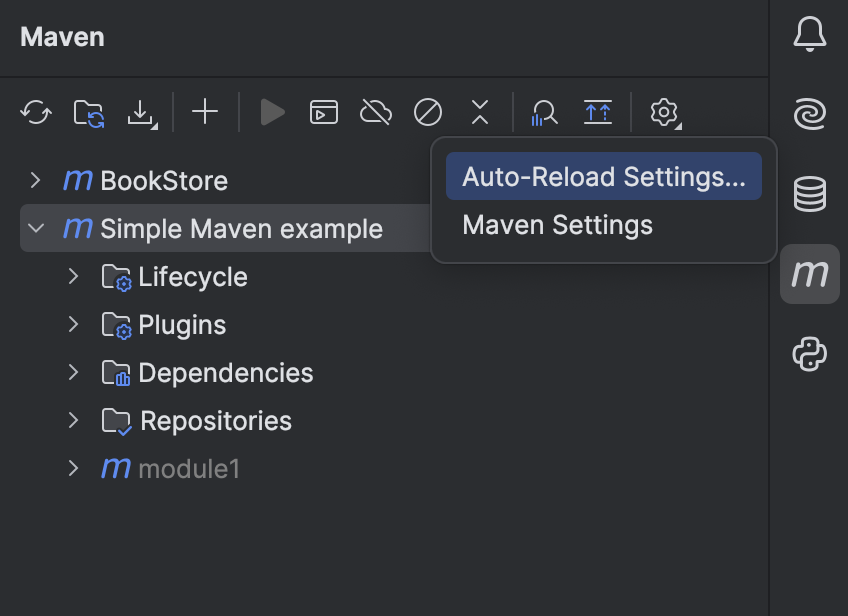Toggle skip tests mode

coord(427,113)
